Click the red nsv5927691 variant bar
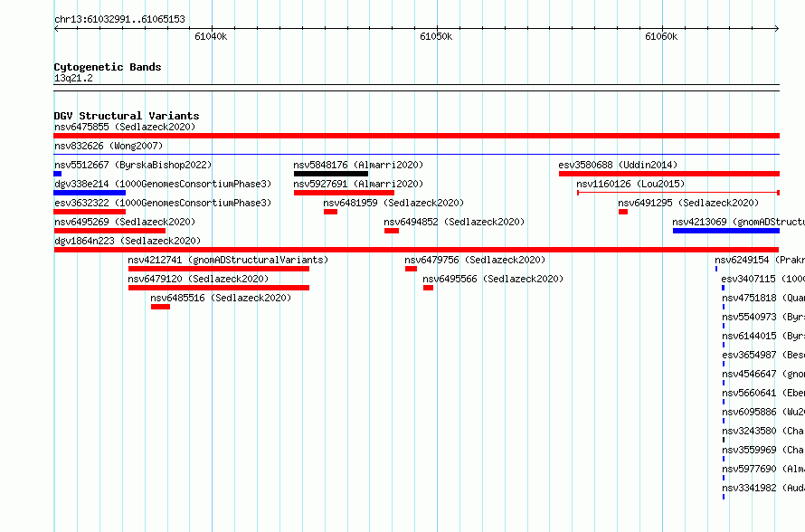Viewport: 805px width, 532px height. [x=344, y=193]
